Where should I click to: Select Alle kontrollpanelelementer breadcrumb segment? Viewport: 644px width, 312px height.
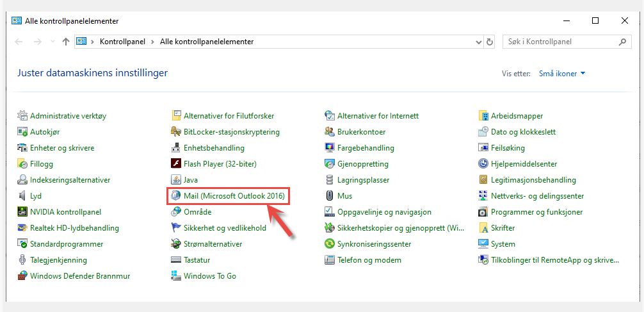pyautogui.click(x=207, y=42)
